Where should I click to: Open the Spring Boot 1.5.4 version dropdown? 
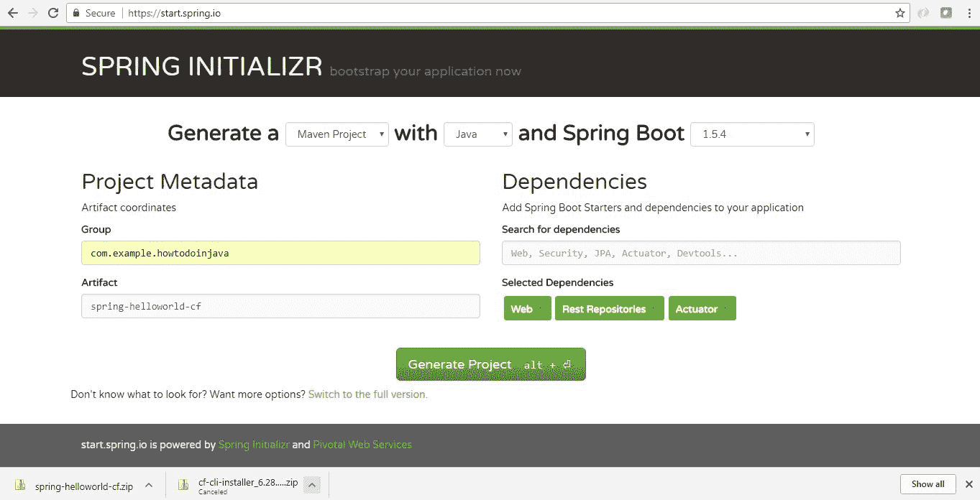point(752,134)
